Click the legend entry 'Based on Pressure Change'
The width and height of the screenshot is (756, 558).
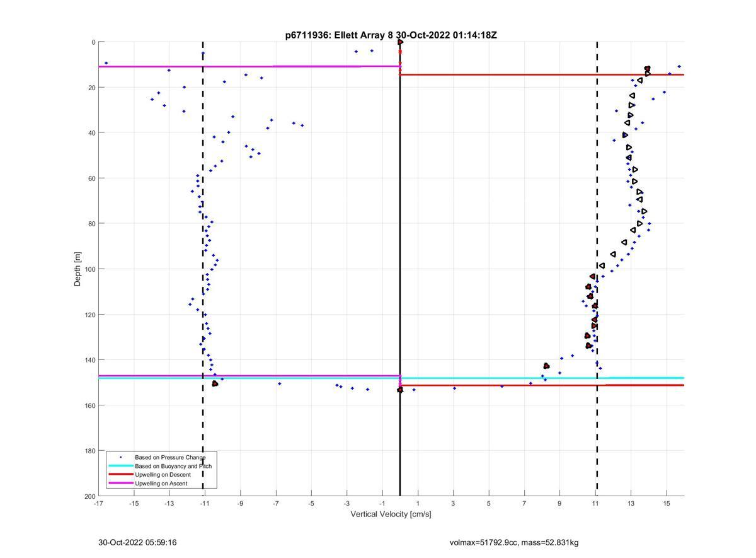pos(170,457)
